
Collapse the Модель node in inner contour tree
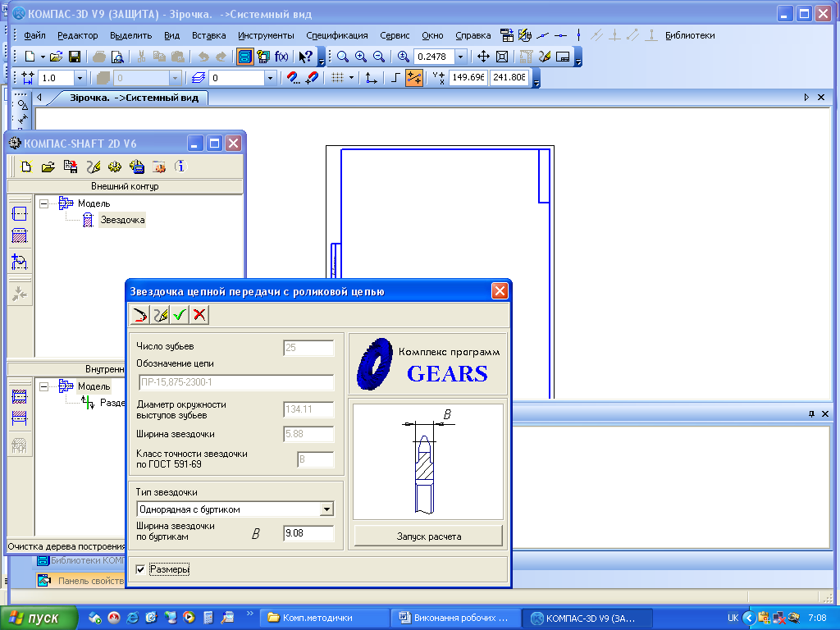44,386
